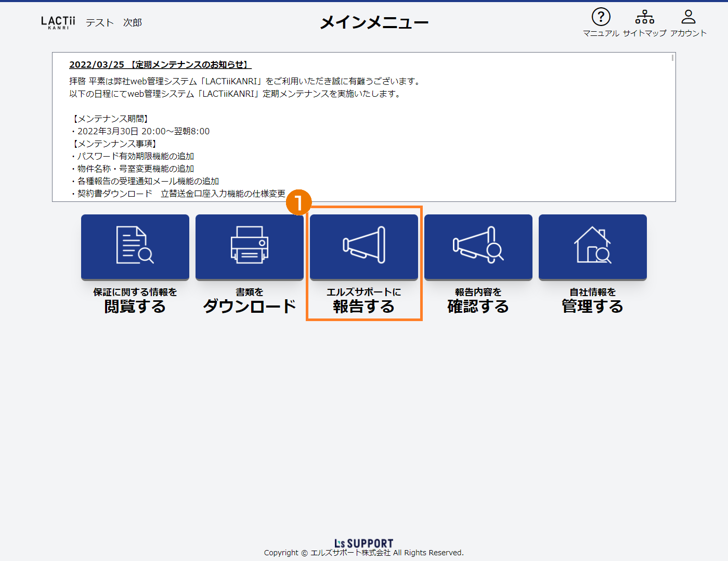728x561 pixels.
Task: Click the 閲覧する text under the first tile
Action: [x=135, y=307]
